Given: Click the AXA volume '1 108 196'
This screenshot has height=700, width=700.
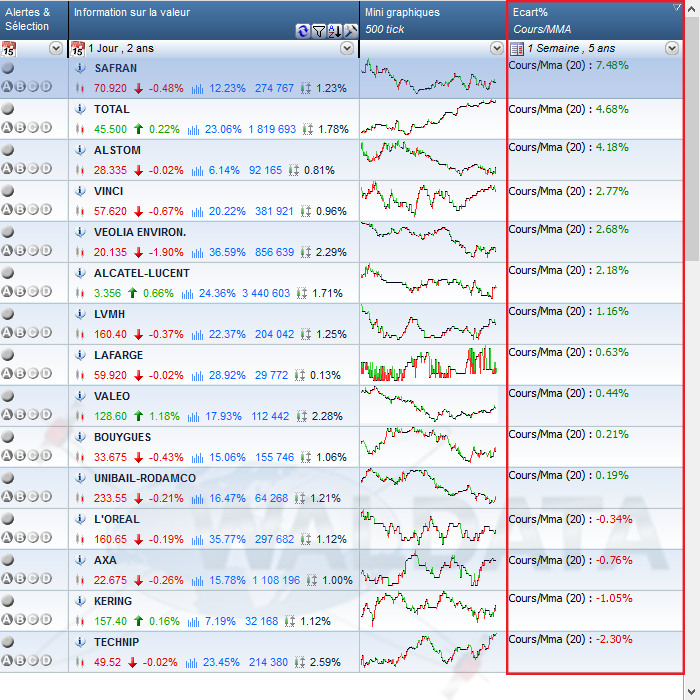Looking at the screenshot, I should [x=276, y=580].
